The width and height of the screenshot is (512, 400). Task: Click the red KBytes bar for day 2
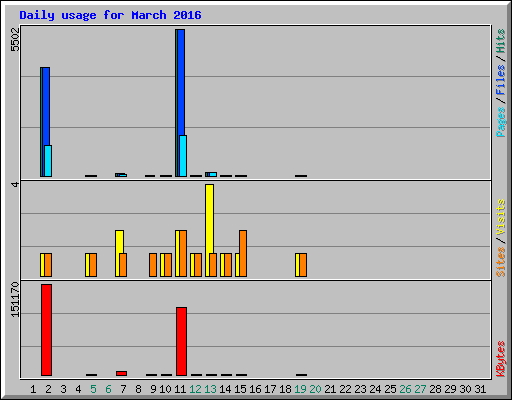47,330
